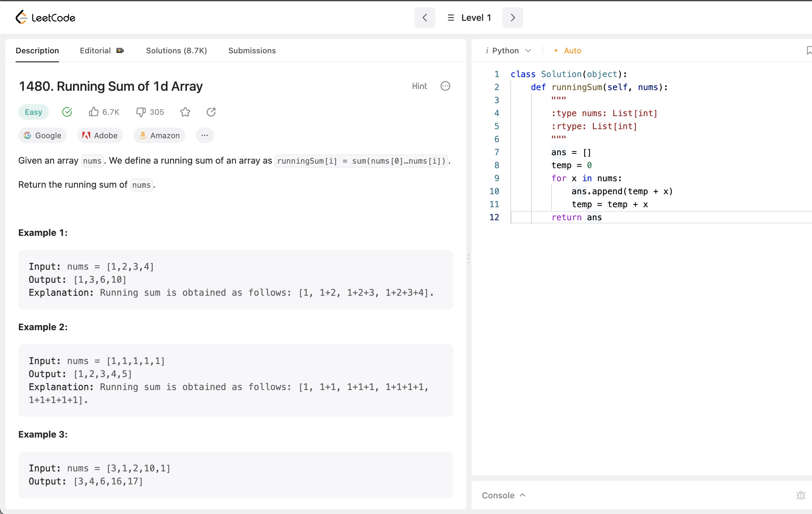The image size is (812, 514).
Task: Toggle the favorite star
Action: pyautogui.click(x=185, y=112)
